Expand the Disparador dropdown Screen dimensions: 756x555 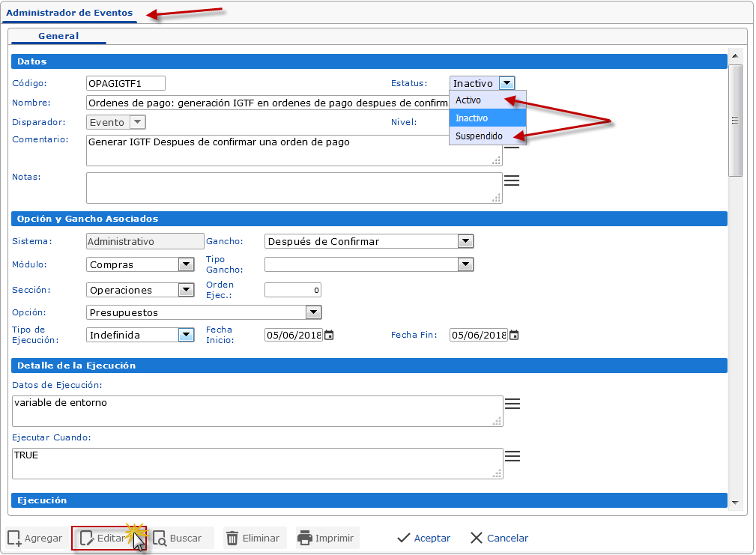click(137, 122)
